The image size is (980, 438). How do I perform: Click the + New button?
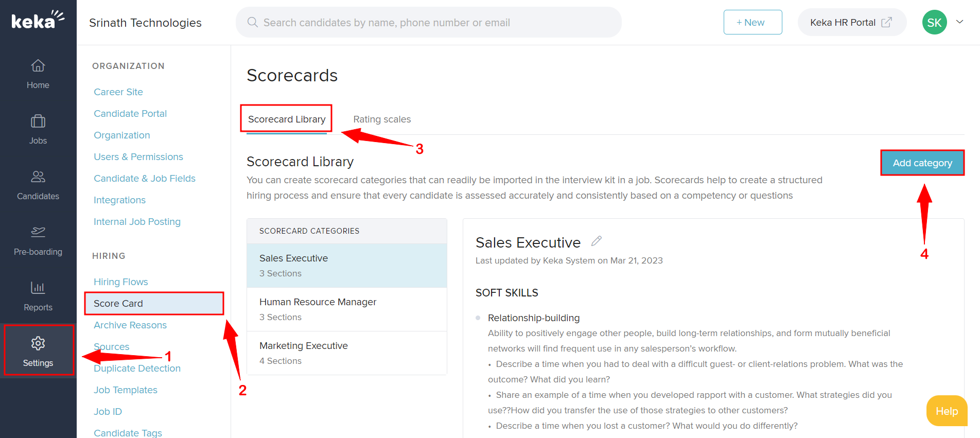752,22
